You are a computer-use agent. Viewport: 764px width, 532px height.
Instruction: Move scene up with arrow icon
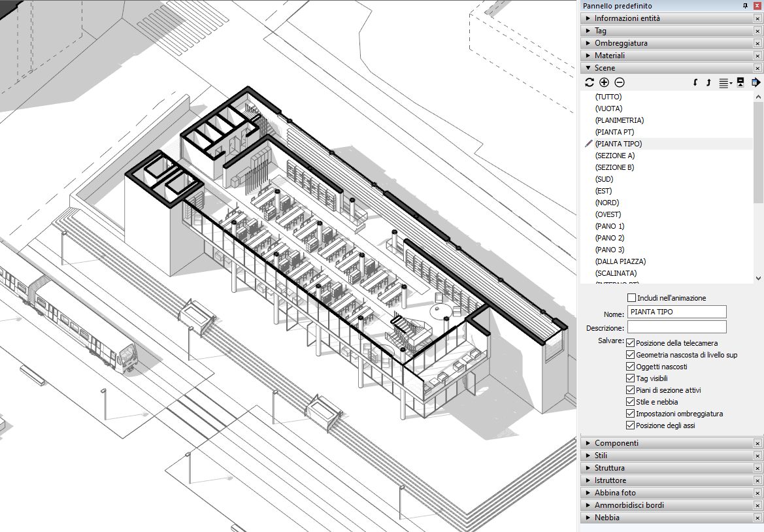[x=708, y=82]
